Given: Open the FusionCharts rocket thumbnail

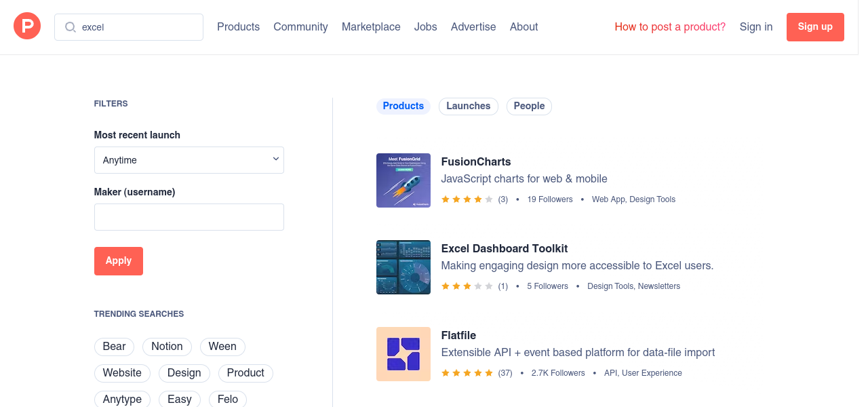Looking at the screenshot, I should 403,180.
